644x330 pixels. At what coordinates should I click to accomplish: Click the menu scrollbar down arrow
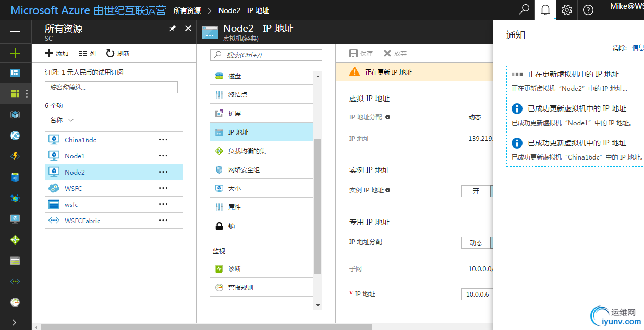tap(318, 305)
